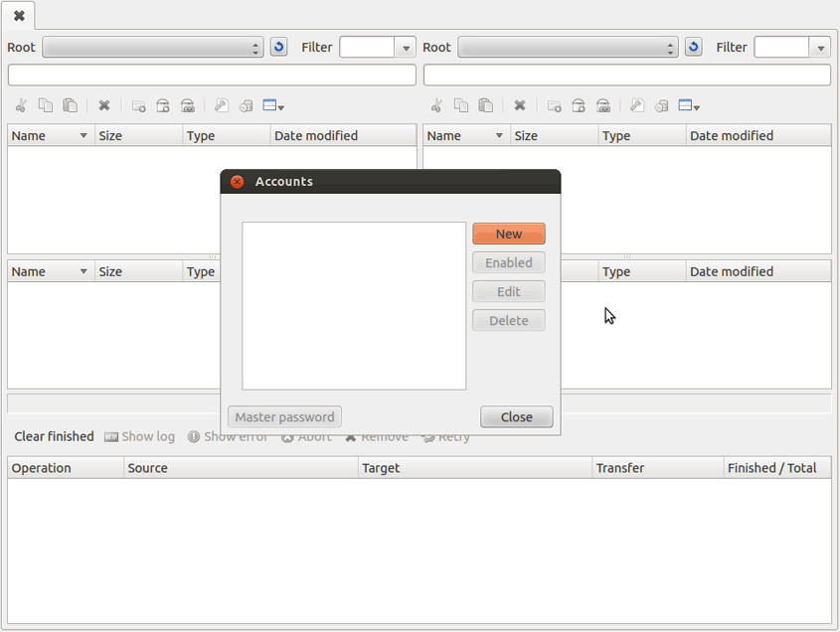Copy files with left toolbar copy icon

pos(45,105)
